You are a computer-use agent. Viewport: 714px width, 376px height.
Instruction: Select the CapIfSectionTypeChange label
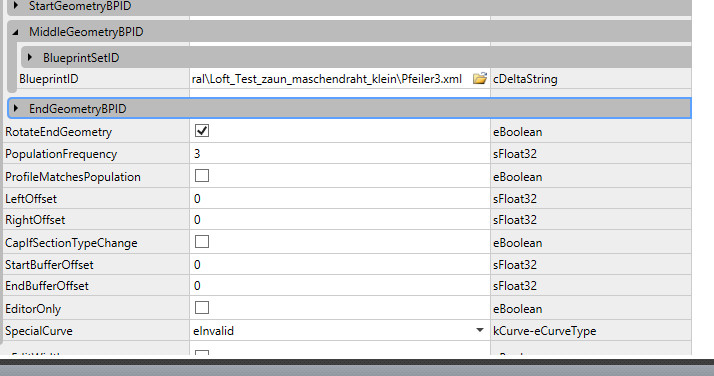[71, 243]
